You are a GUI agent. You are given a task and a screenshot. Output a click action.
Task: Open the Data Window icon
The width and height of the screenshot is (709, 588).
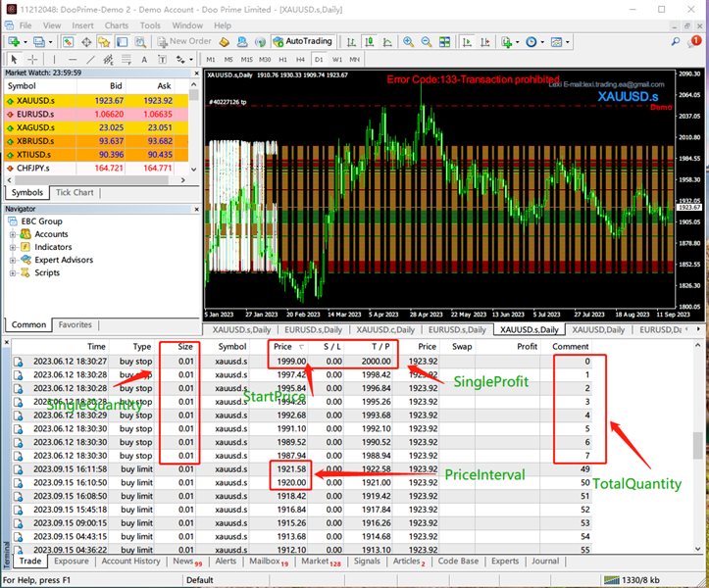click(x=86, y=42)
